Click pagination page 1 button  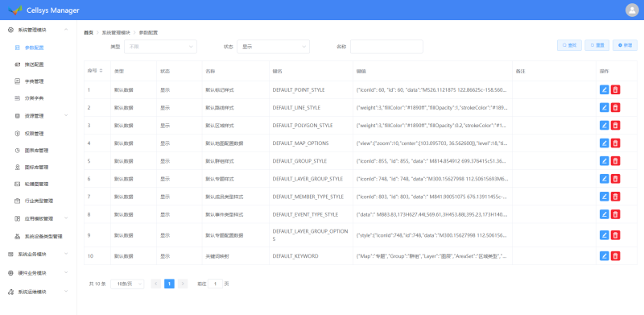point(170,284)
